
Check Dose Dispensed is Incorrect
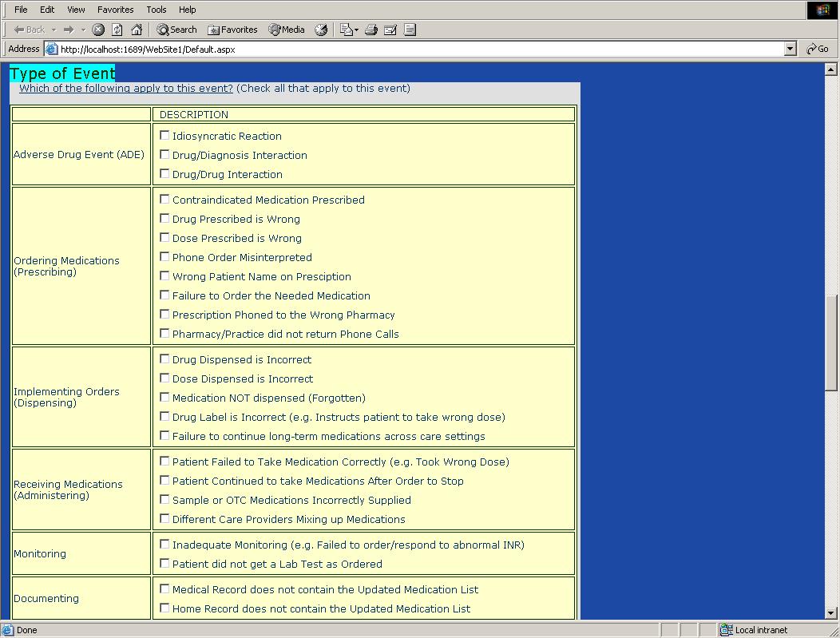[164, 378]
